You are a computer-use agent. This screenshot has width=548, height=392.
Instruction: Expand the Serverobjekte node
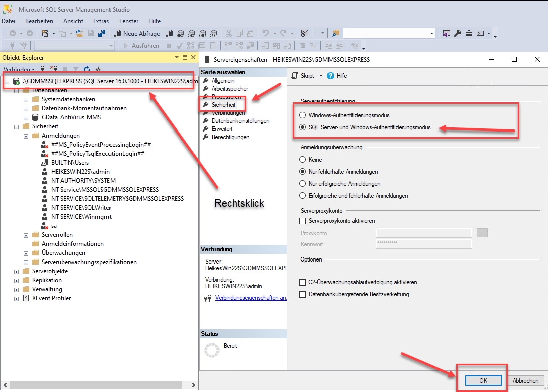click(x=16, y=272)
